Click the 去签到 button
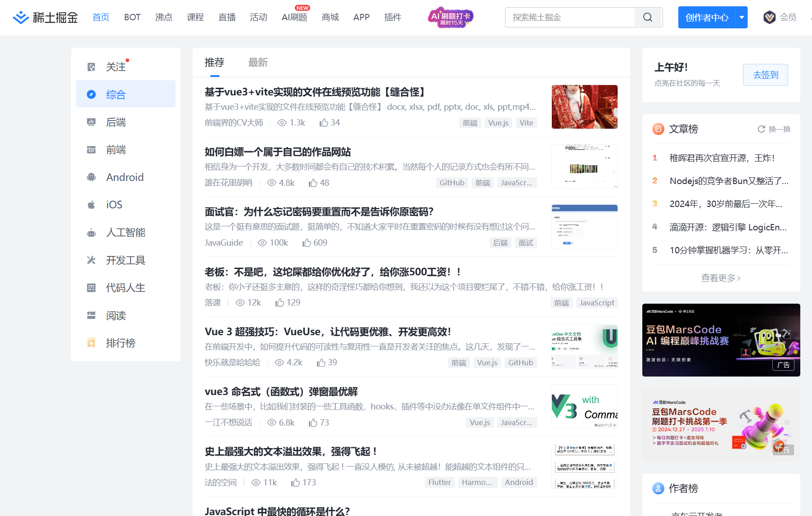812x516 pixels. tap(766, 75)
